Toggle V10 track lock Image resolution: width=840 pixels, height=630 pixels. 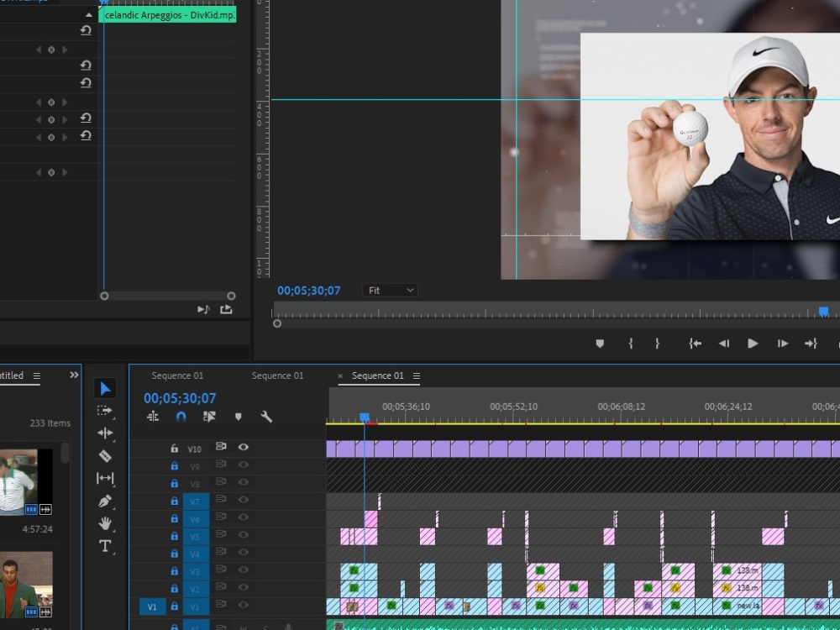coord(174,449)
